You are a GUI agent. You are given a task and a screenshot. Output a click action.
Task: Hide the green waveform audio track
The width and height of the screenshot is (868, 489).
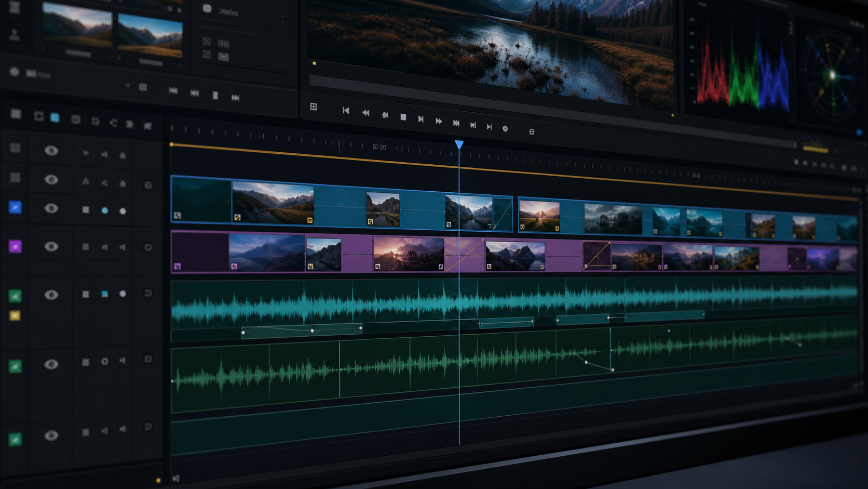[51, 364]
